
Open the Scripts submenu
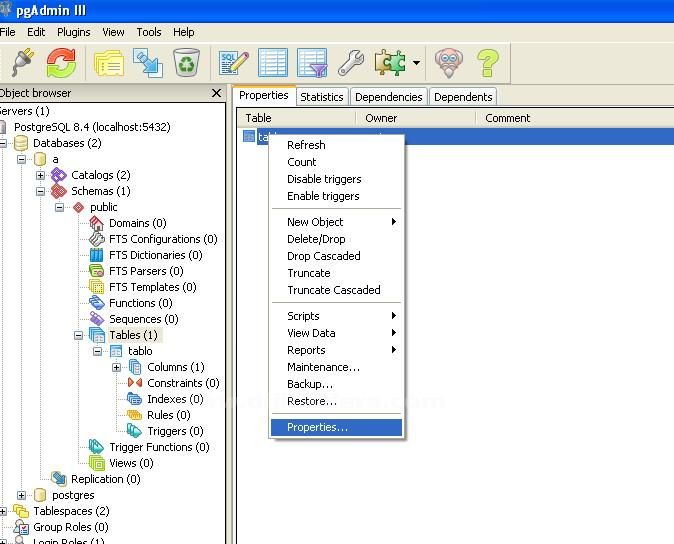337,316
